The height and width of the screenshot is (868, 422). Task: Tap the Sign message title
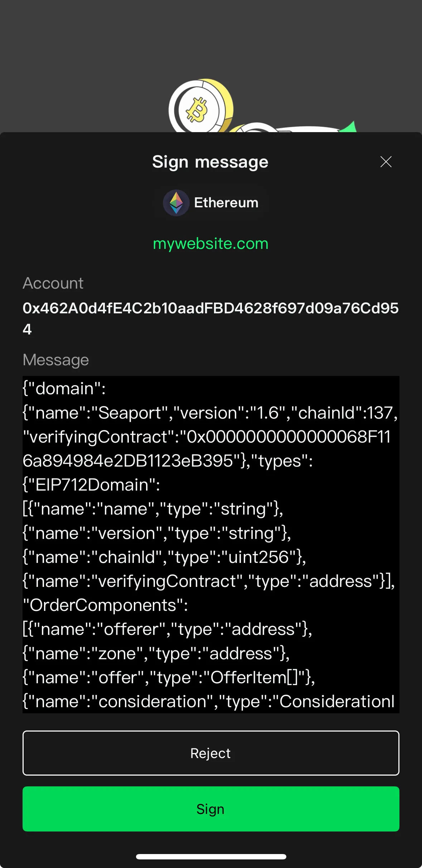[x=210, y=161]
